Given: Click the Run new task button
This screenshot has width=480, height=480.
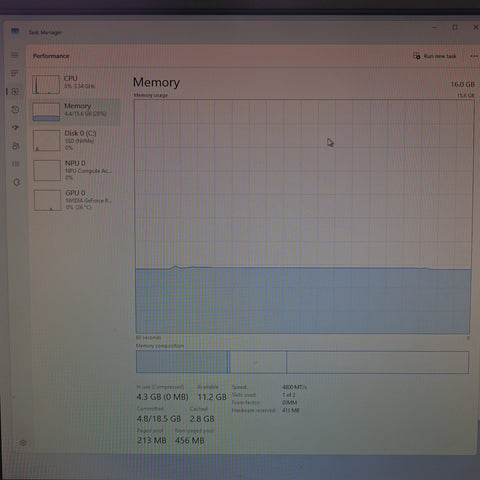Looking at the screenshot, I should [x=435, y=56].
